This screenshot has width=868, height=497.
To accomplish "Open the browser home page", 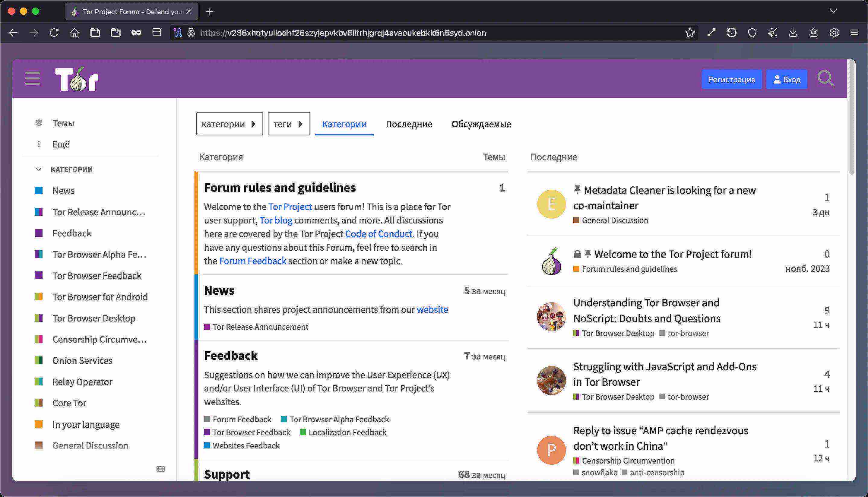I will tap(74, 33).
